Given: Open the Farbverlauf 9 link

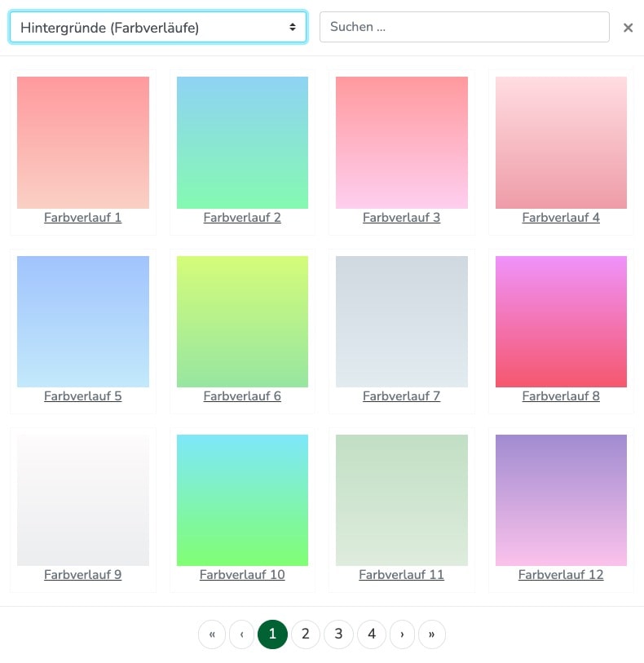Looking at the screenshot, I should tap(82, 575).
